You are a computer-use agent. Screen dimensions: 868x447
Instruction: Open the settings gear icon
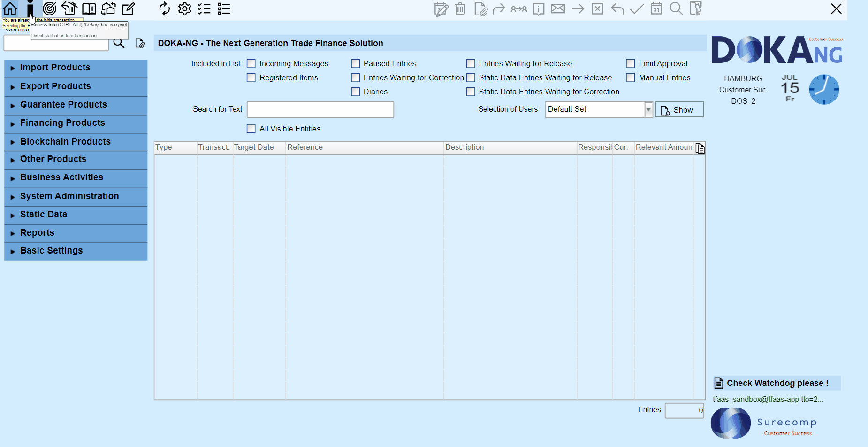[184, 8]
